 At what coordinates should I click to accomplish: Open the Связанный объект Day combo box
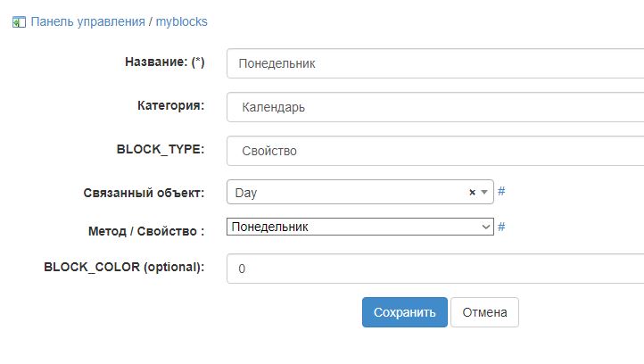359,192
